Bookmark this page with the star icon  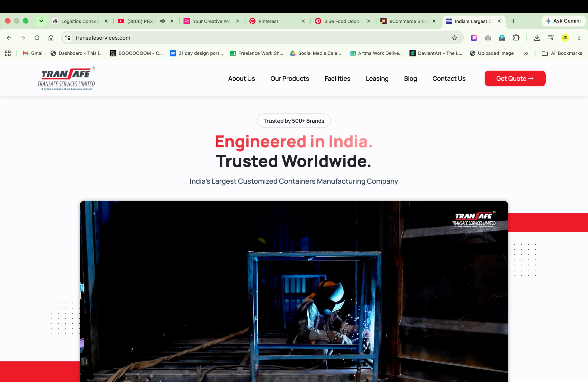tap(454, 38)
